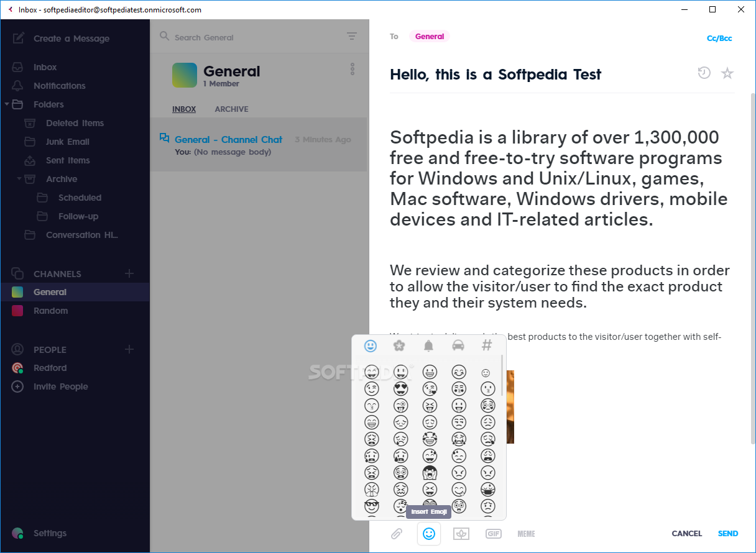Insert the tears of joy emoji
Viewport: 756px width, 553px height.
click(x=430, y=439)
